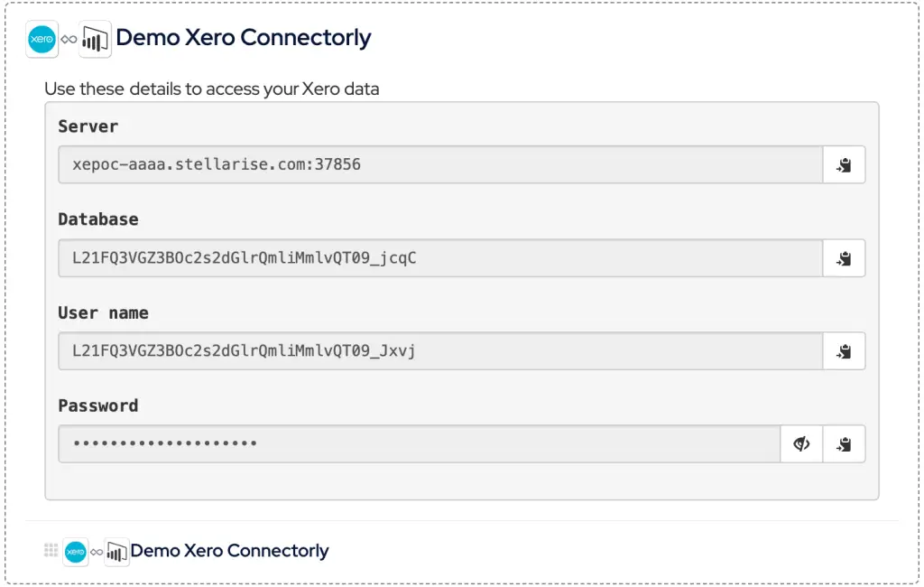Viewport: 924px width, 587px height.
Task: Reveal the hidden password with eye icon
Action: click(801, 443)
